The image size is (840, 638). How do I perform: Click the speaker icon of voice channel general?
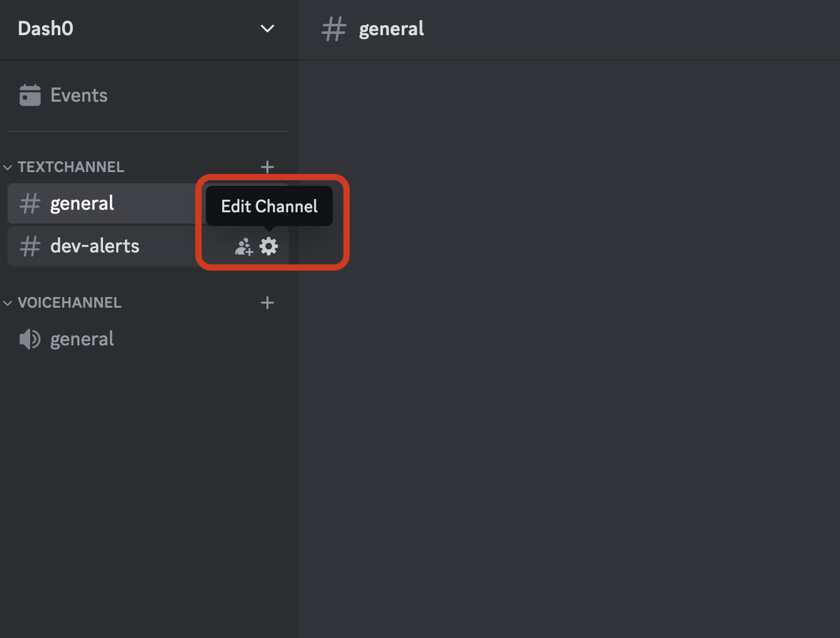(30, 339)
